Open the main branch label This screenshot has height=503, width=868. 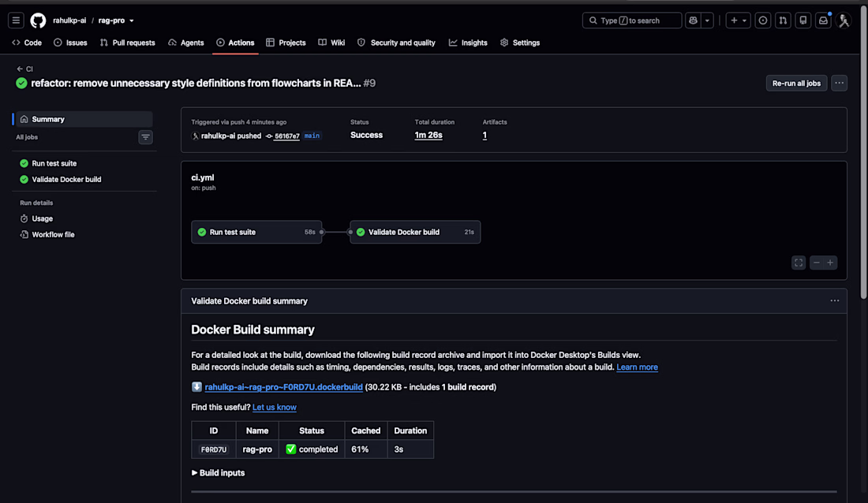(x=312, y=136)
